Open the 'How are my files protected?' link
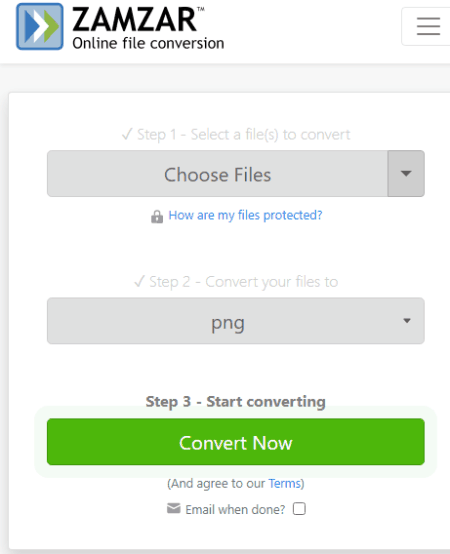The image size is (450, 554). tap(245, 215)
